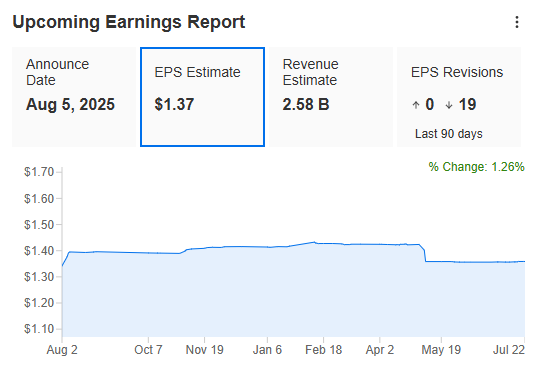The height and width of the screenshot is (376, 534).
Task: Open the three-dot options menu
Action: pyautogui.click(x=517, y=22)
